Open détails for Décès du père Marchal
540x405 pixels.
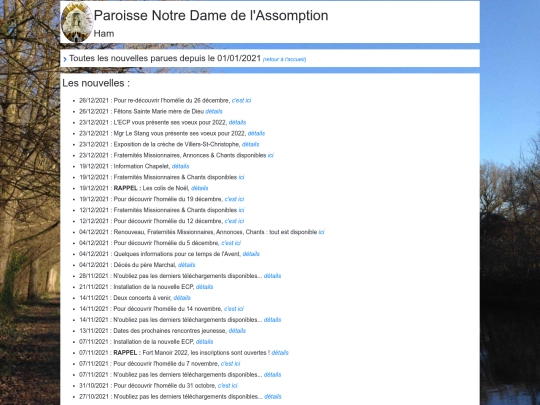tap(187, 265)
